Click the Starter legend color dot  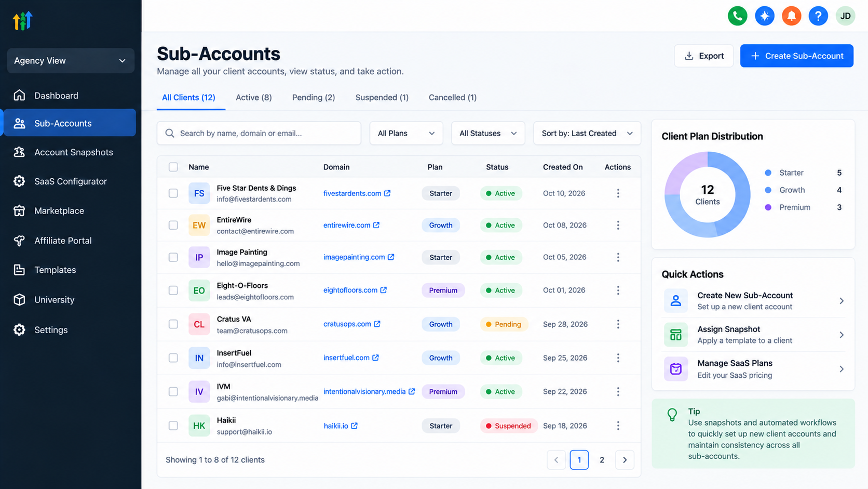[768, 173]
